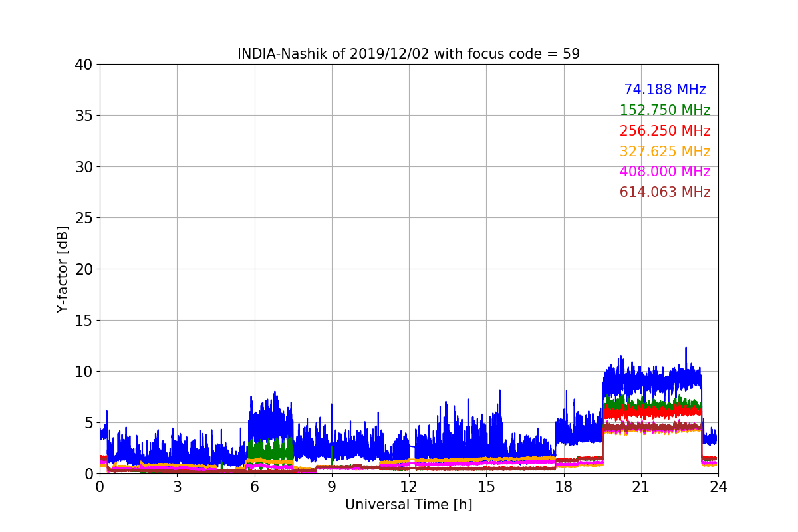The image size is (798, 532).
Task: Select the 152.750 MHz legend label
Action: pos(664,110)
